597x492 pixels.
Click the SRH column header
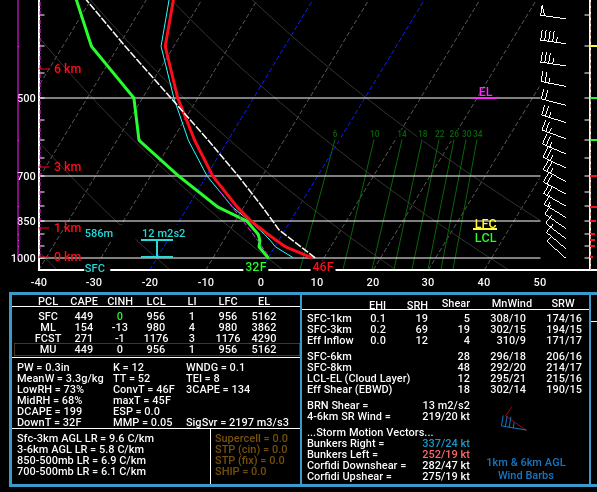point(417,305)
